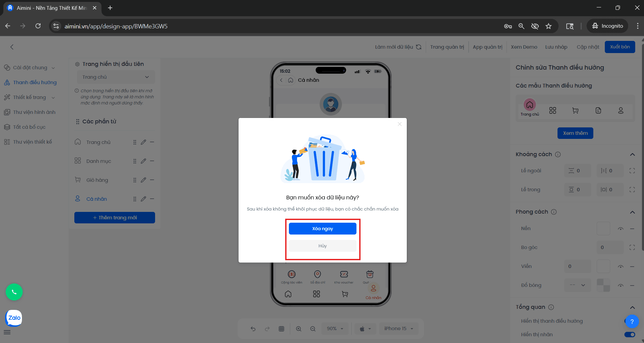Toggle visibility eye for Nền

621,229
